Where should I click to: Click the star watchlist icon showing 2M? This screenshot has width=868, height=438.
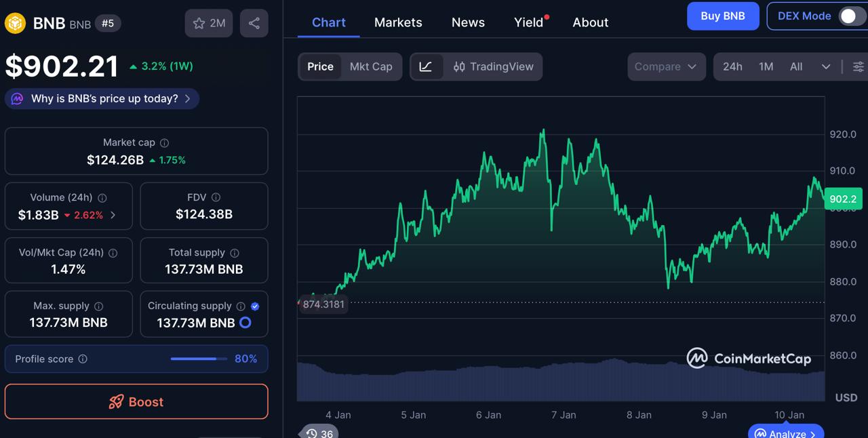[x=208, y=22]
